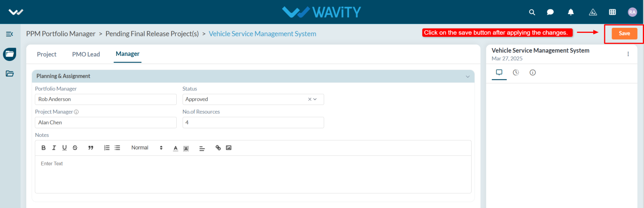Open the apps grid icon
The image size is (644, 208).
613,12
